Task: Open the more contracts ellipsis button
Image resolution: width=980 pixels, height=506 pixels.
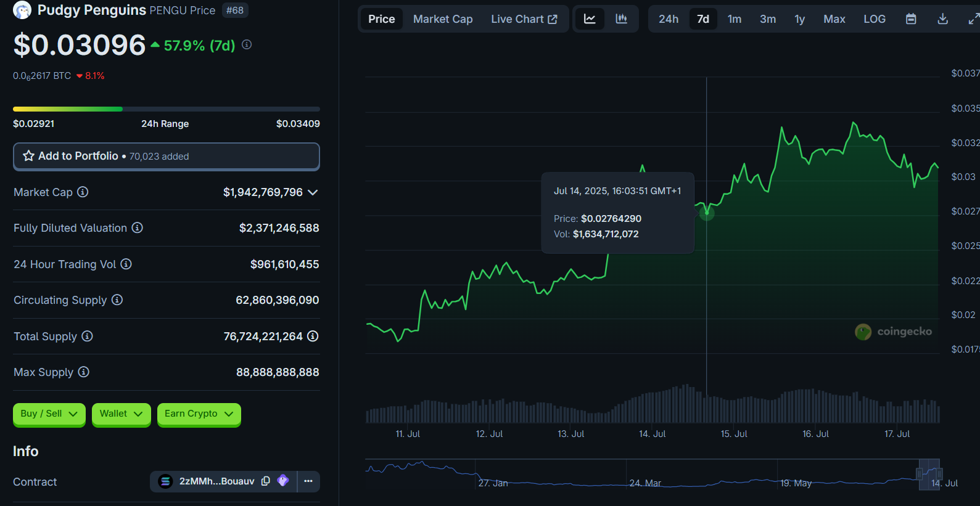Action: pyautogui.click(x=308, y=481)
